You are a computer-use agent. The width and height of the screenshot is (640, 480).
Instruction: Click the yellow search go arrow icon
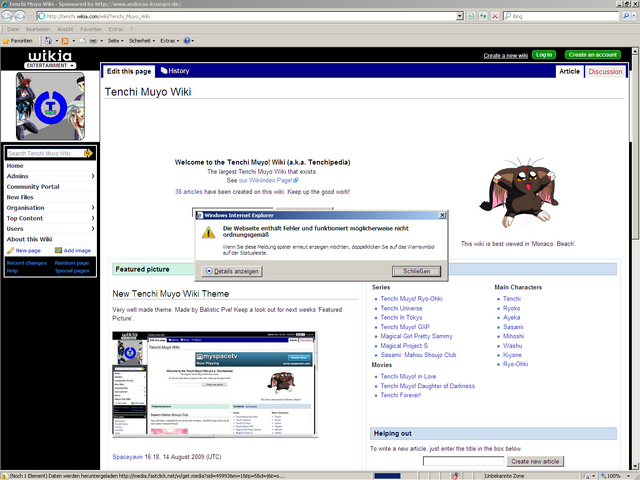[x=88, y=153]
